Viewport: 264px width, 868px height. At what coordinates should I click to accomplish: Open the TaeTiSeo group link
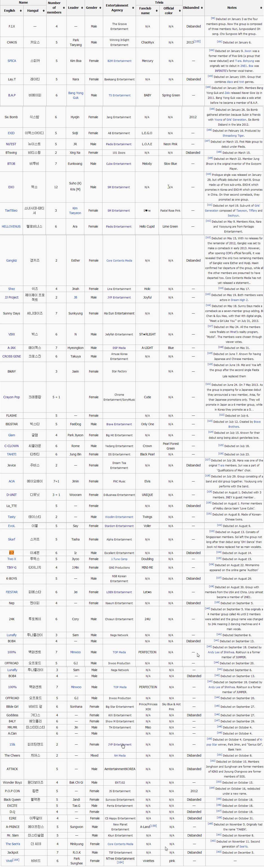point(11,211)
